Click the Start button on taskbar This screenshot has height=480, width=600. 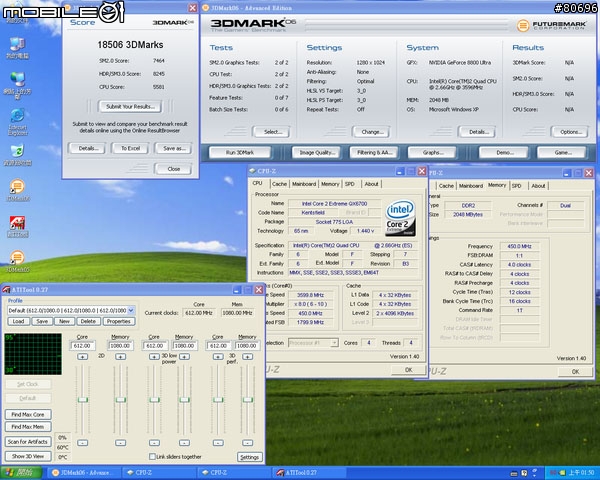[21, 473]
